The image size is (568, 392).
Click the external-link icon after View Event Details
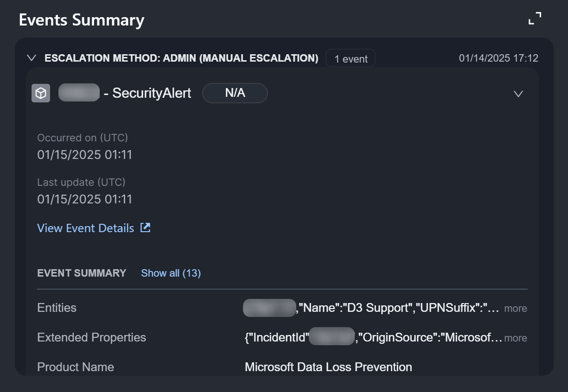coord(146,228)
